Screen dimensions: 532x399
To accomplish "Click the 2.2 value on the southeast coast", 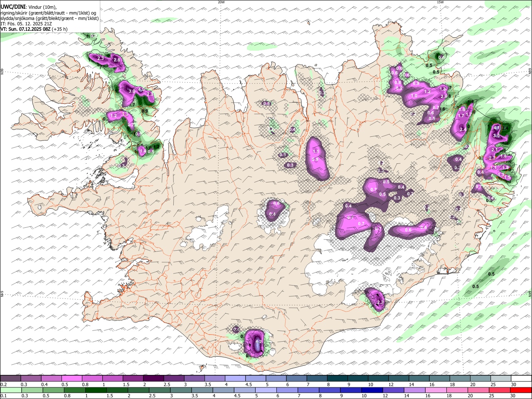I will pyautogui.click(x=380, y=302).
